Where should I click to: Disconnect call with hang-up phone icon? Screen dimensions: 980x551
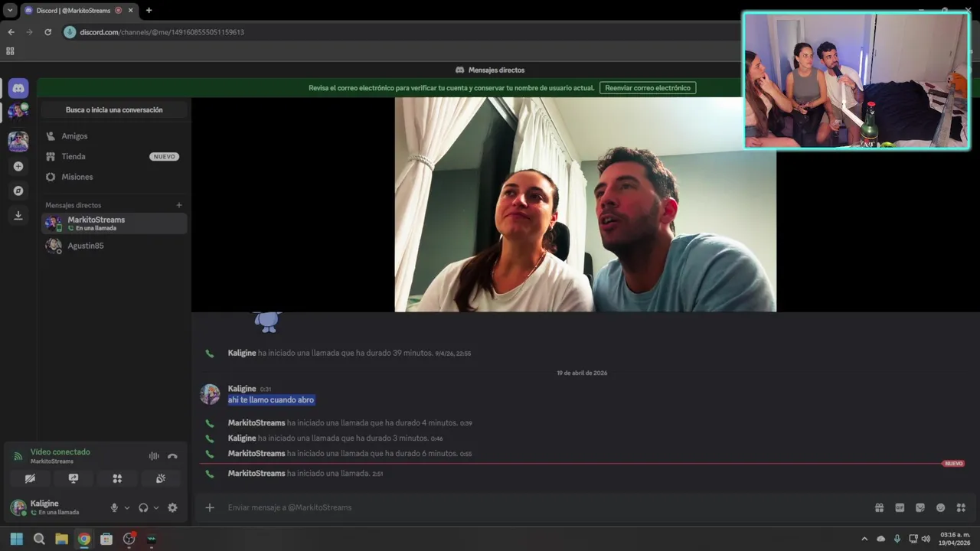[x=172, y=456]
